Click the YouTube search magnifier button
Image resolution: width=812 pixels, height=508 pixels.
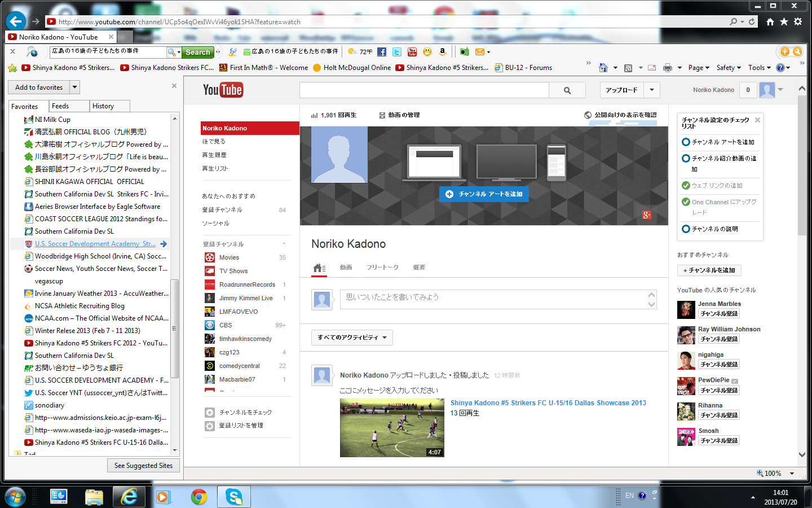pyautogui.click(x=567, y=90)
